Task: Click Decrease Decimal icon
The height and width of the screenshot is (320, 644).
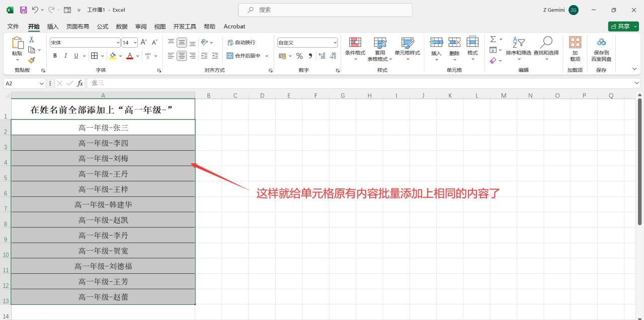Action: 333,56
